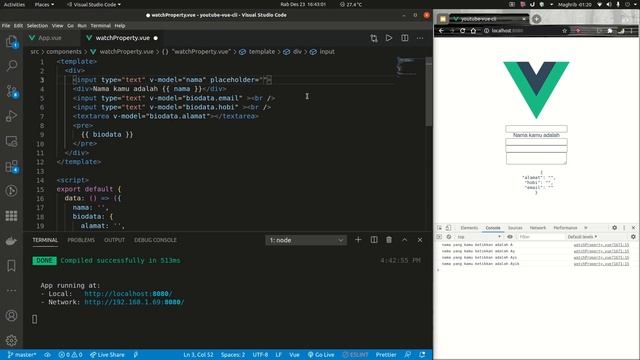Viewport: 640px width, 360px height.
Task: Split the editor to the right
Action: 404,38
